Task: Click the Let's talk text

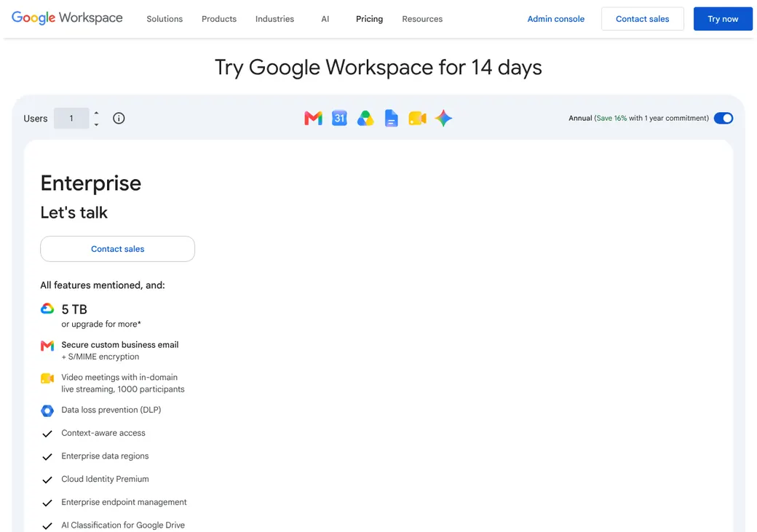Action: pyautogui.click(x=74, y=213)
